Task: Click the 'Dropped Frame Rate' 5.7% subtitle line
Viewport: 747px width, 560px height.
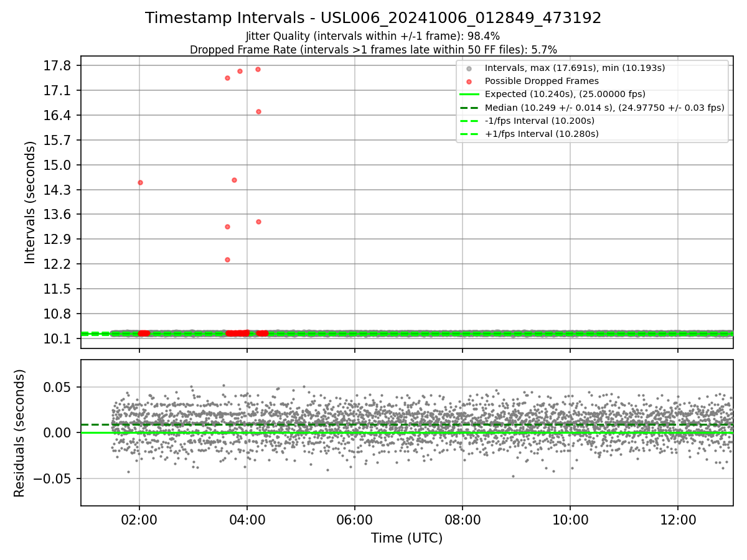Action: pos(374,49)
